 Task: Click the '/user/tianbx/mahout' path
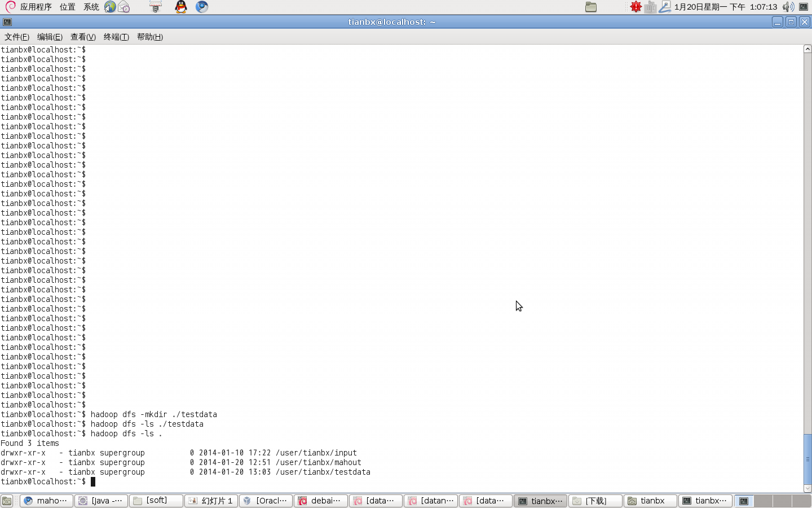click(319, 462)
